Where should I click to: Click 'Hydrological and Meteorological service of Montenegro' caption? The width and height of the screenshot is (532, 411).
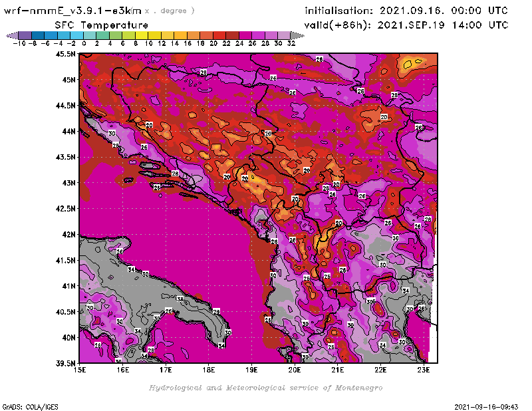point(265,388)
